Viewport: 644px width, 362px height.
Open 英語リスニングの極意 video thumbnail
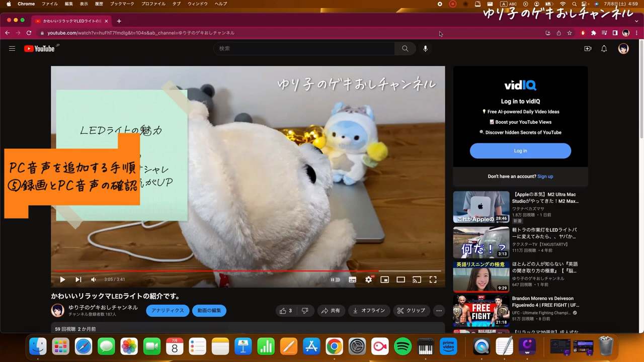pos(481,277)
